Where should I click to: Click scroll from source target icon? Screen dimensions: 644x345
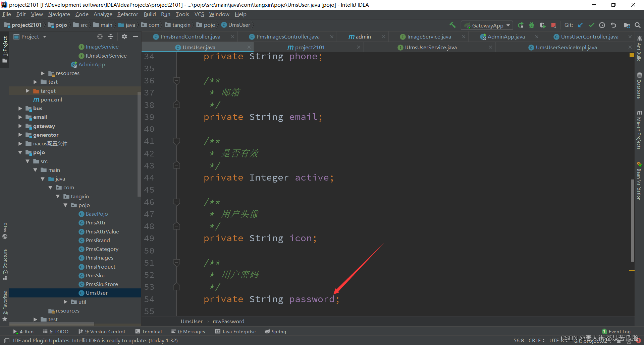(100, 37)
